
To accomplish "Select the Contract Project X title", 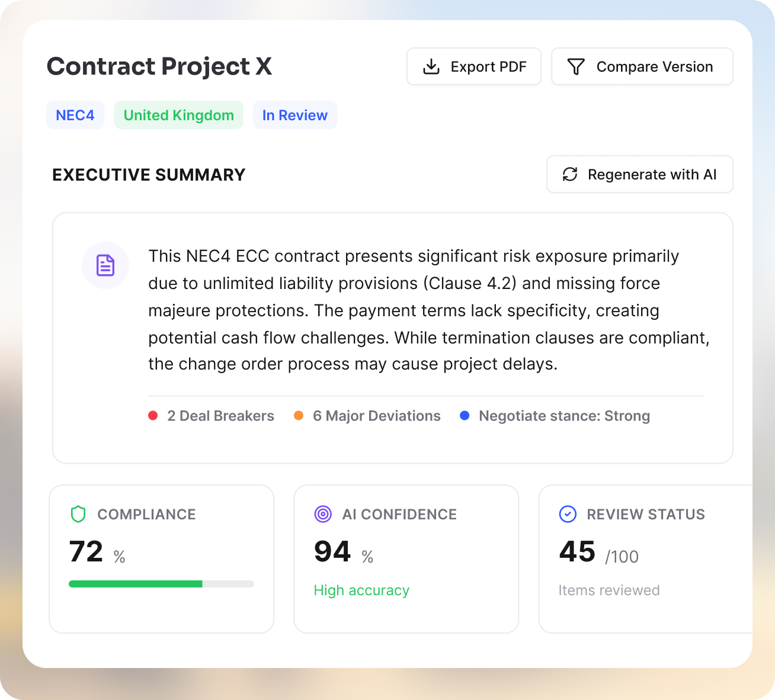I will [159, 66].
